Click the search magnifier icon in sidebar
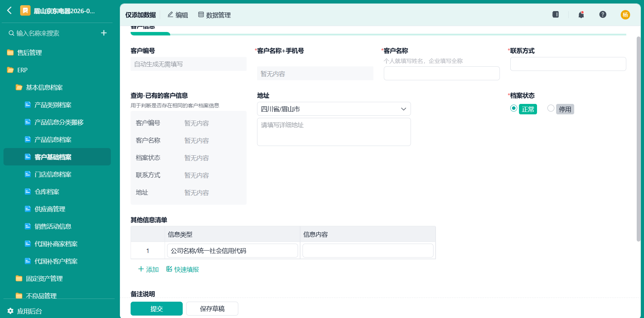Screen dimensions: 644x318 11,33
